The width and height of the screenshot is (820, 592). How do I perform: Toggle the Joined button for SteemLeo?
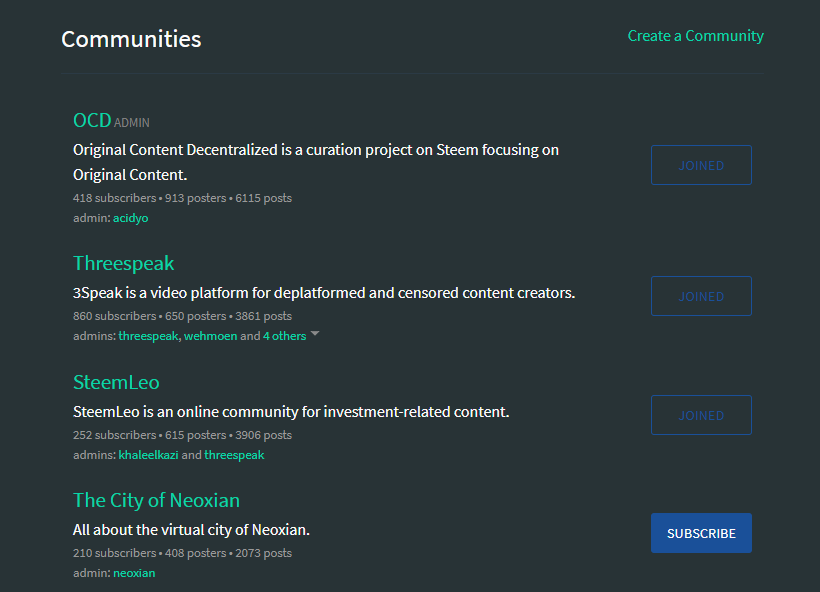tap(701, 415)
